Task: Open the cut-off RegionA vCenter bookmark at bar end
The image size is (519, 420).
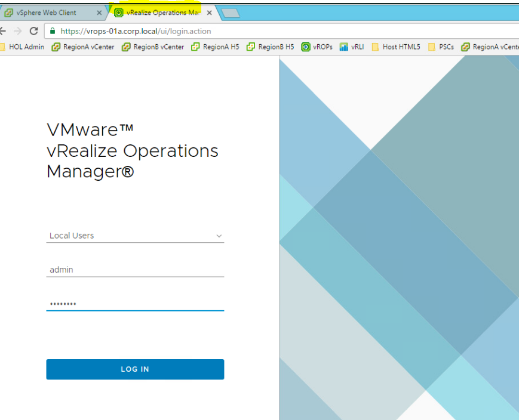Action: point(490,47)
